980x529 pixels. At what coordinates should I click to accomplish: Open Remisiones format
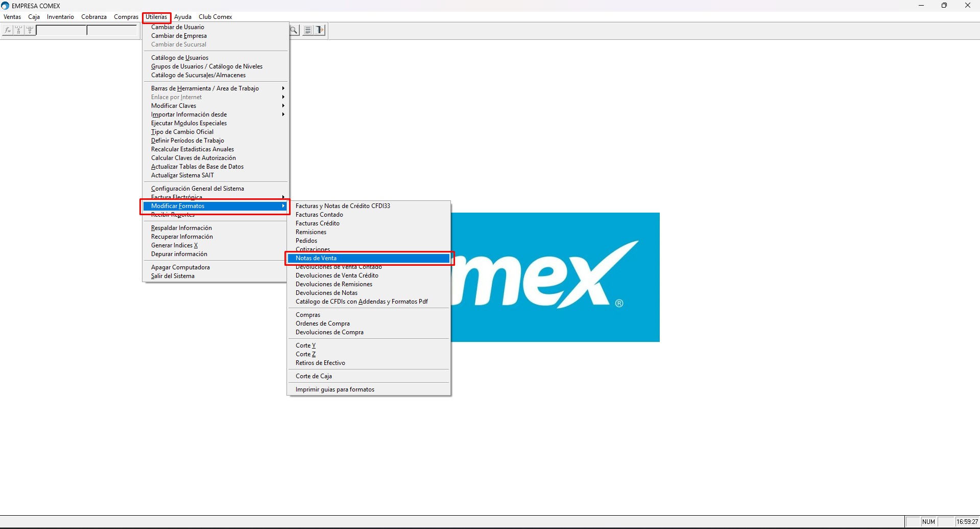369,232
